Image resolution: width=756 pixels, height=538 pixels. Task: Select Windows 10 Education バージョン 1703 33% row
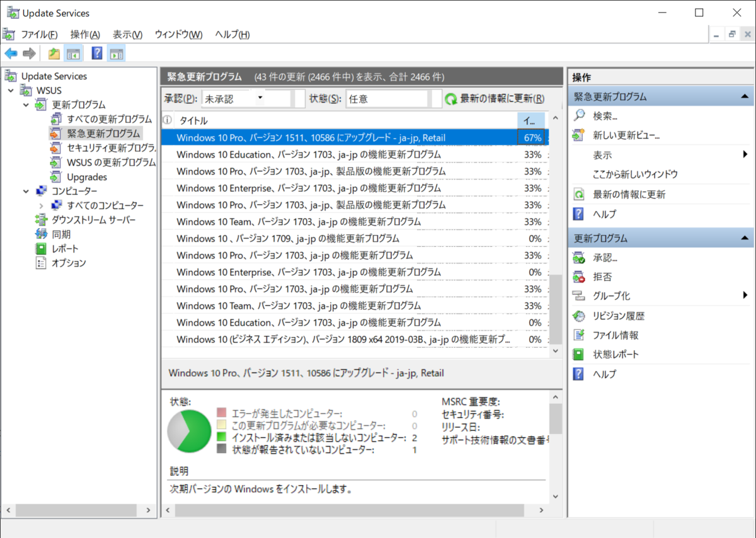355,154
